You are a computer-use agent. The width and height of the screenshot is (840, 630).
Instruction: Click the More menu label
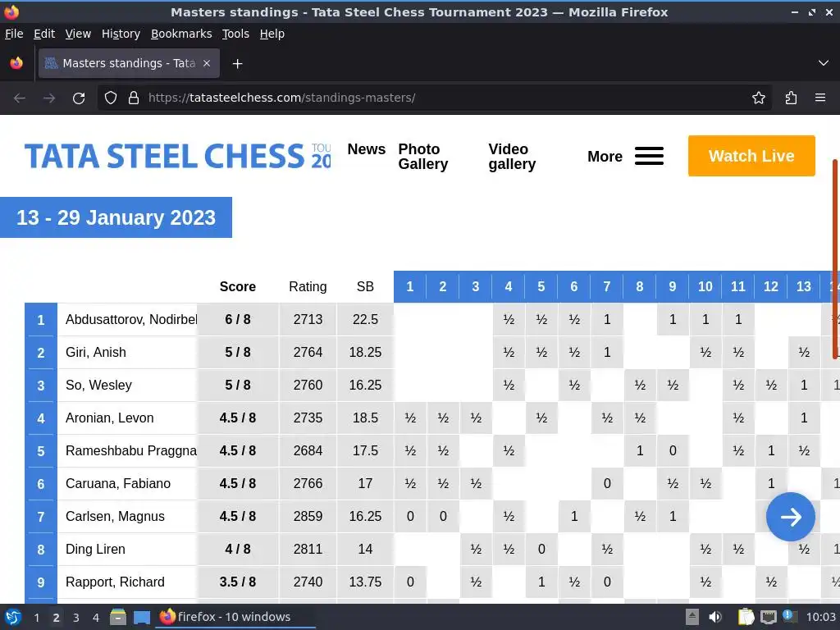(x=605, y=157)
